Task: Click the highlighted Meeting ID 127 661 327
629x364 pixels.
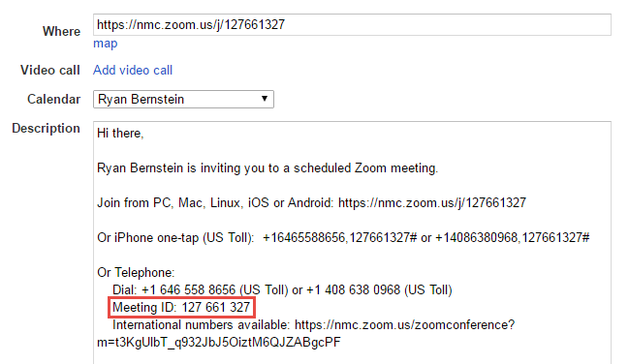Action: point(181,308)
